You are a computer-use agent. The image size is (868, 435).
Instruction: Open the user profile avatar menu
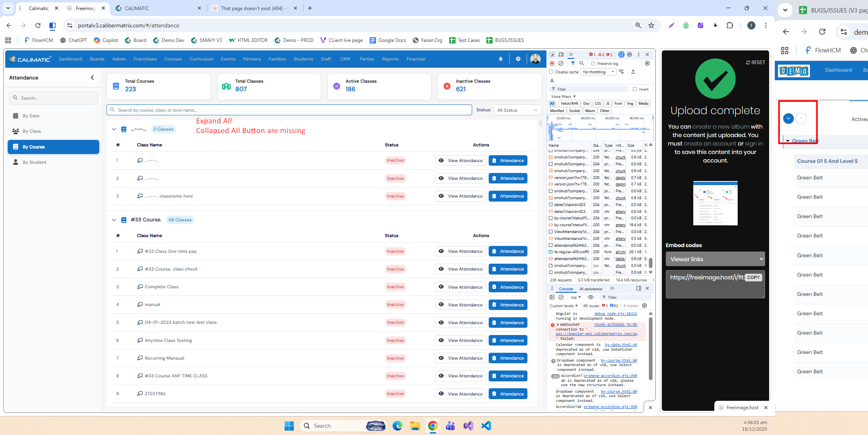pyautogui.click(x=535, y=59)
